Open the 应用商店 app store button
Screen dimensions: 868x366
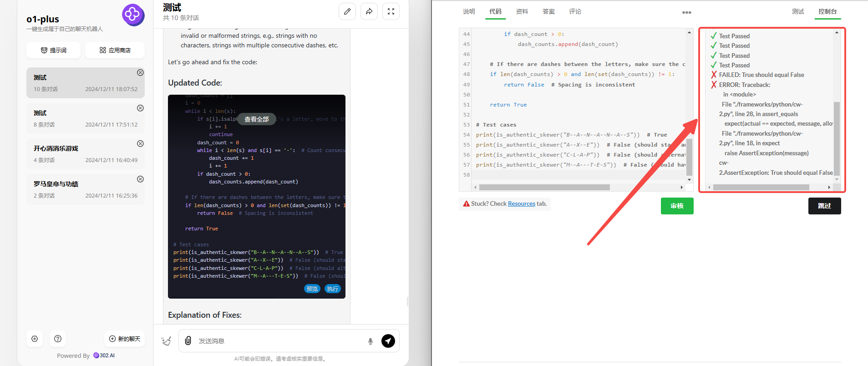tap(115, 50)
